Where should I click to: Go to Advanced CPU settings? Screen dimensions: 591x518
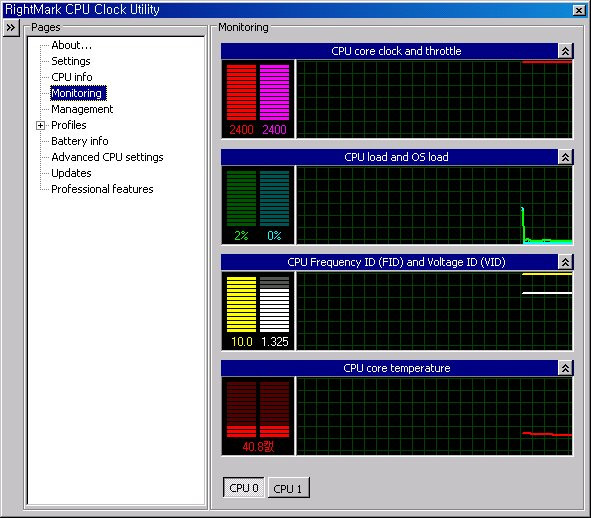tap(107, 157)
